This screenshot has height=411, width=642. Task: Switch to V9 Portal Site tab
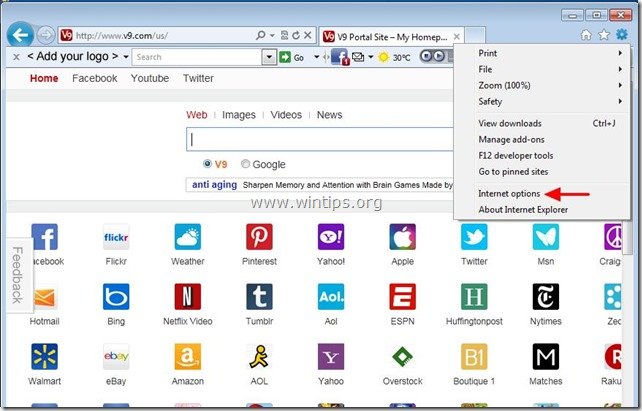click(391, 37)
